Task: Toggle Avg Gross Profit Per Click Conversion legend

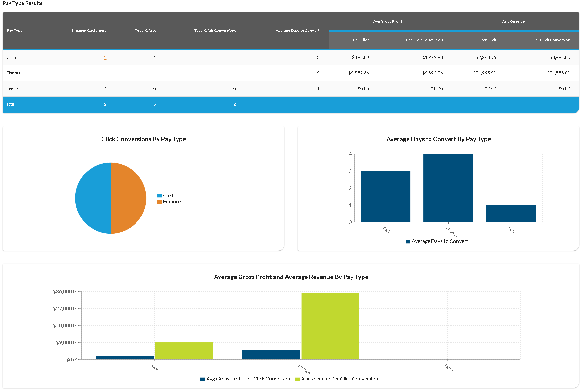Action: pos(246,379)
